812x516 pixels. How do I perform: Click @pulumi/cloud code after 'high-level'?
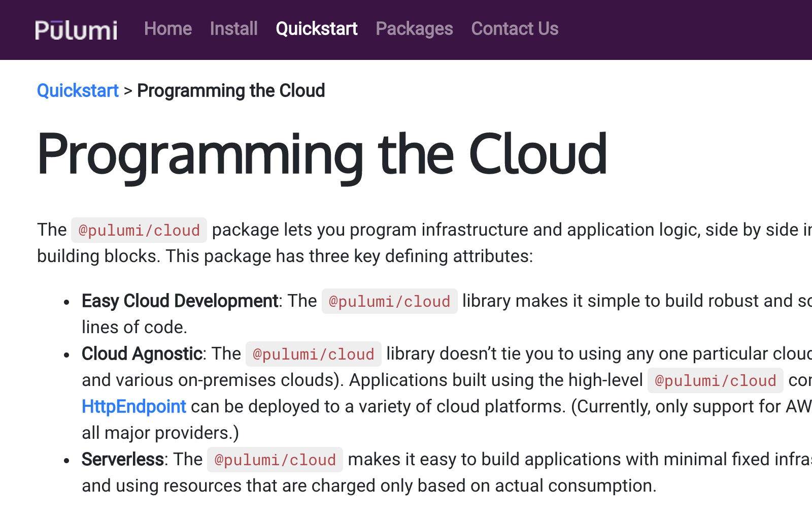point(716,380)
